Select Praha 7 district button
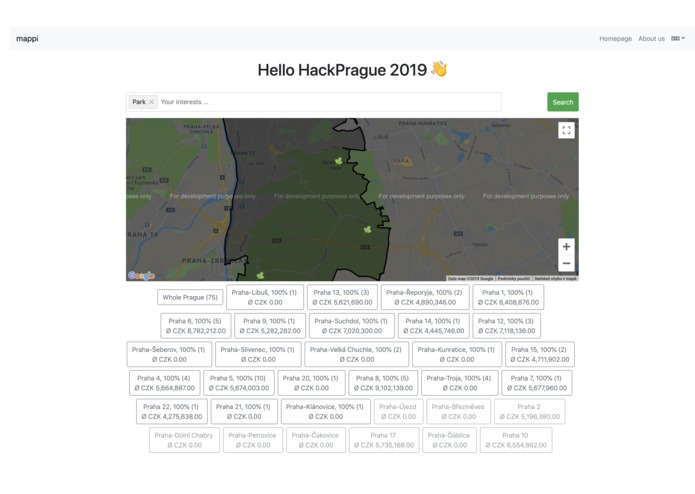695x494 pixels. (x=537, y=383)
